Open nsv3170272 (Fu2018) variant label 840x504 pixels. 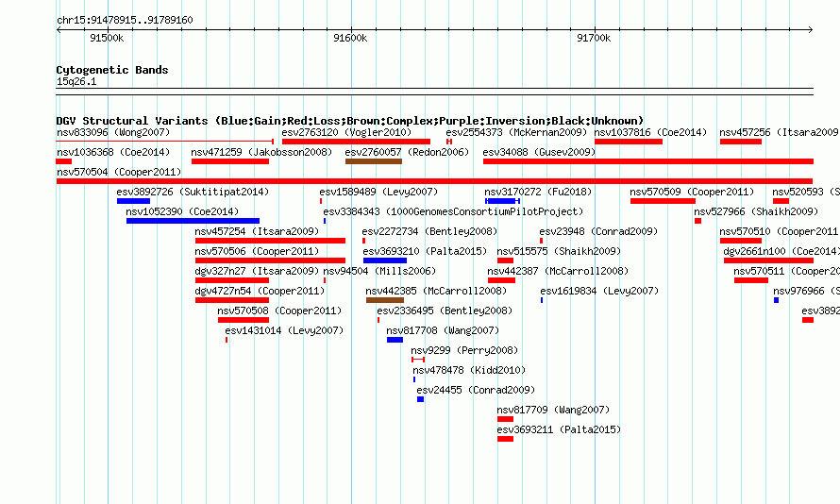point(538,192)
